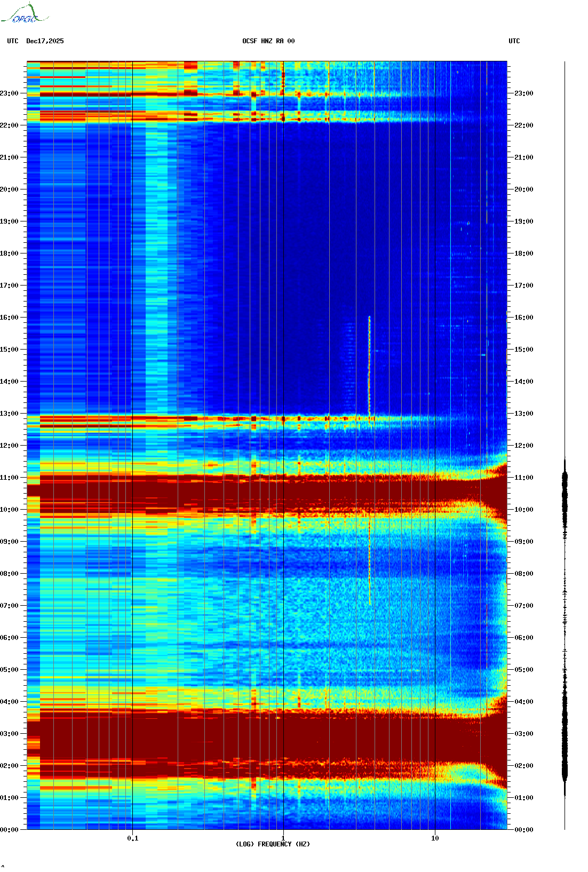This screenshot has width=588, height=872.
Task: Select the 13:00 tick on left time axis
Action: click(x=10, y=414)
